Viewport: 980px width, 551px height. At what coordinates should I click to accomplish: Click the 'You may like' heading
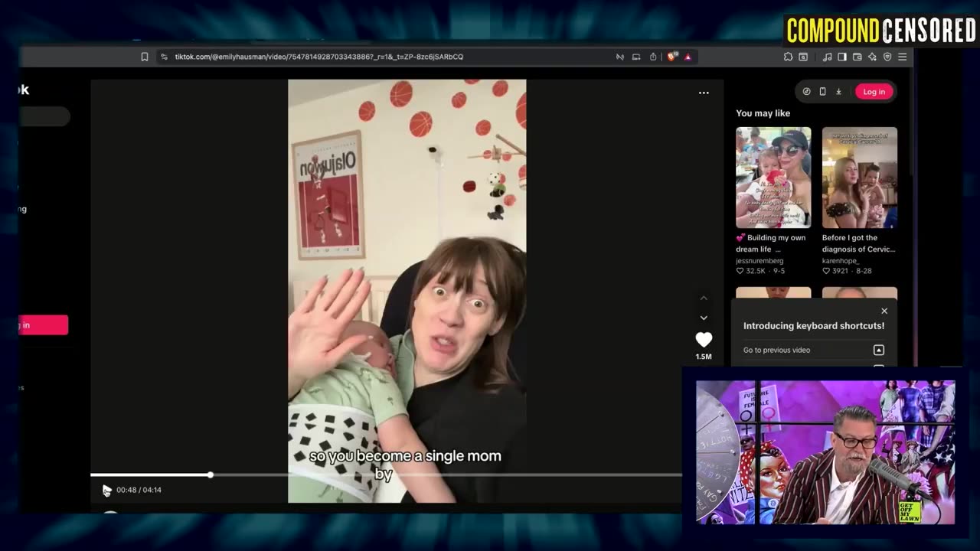[x=763, y=113]
